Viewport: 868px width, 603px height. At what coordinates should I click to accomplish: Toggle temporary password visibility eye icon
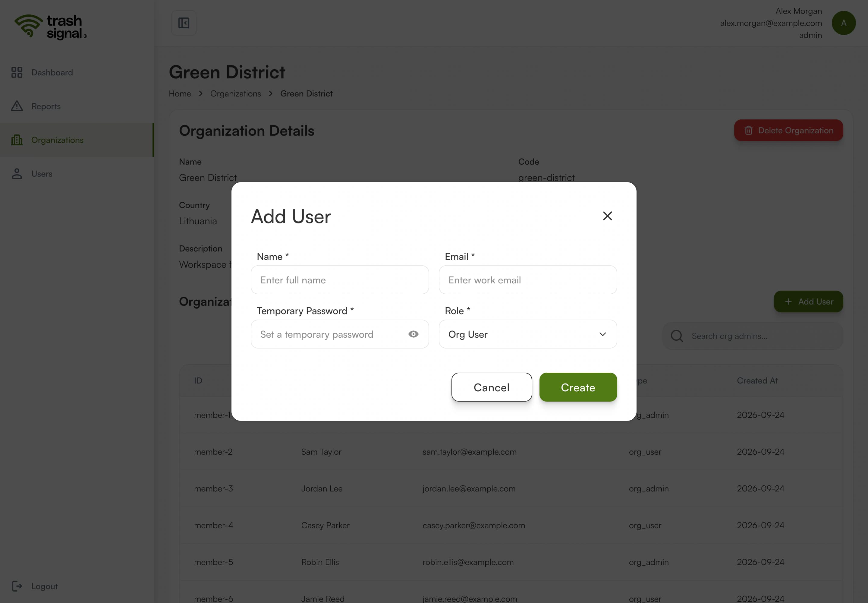[x=413, y=334]
